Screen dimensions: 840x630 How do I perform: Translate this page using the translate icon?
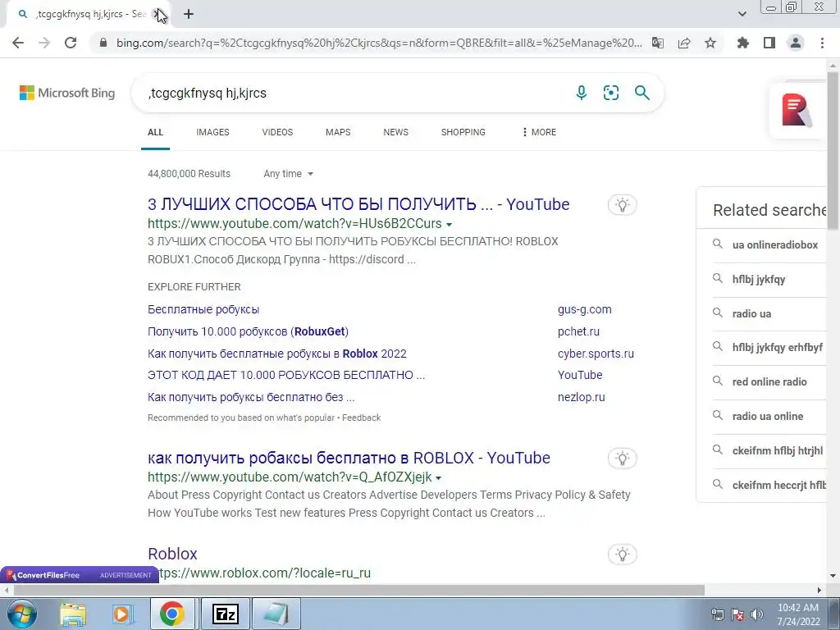[x=658, y=43]
